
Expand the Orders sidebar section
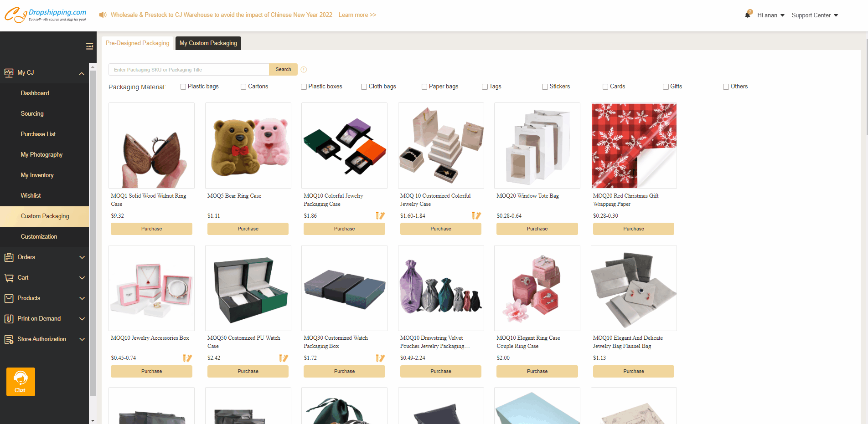(45, 257)
